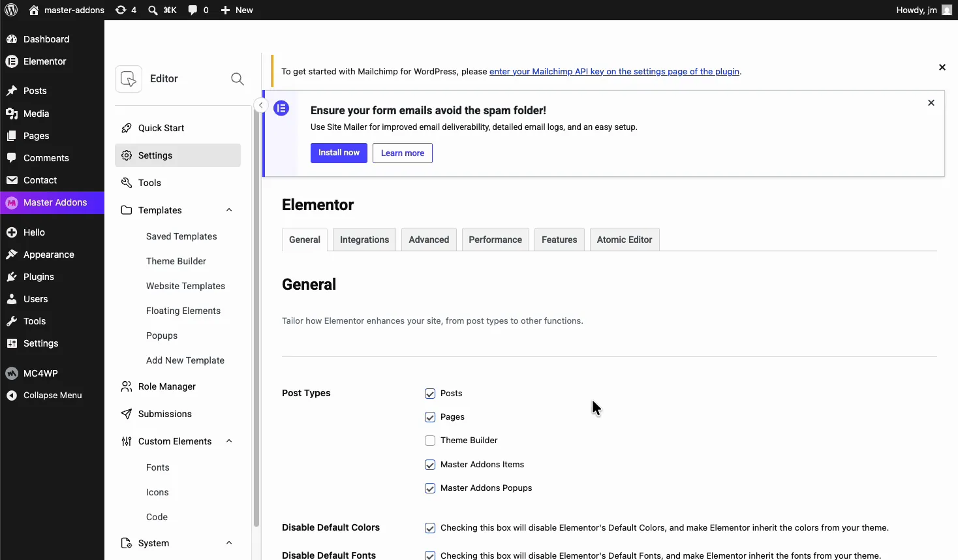Click the Quick Start rocket icon

[127, 128]
